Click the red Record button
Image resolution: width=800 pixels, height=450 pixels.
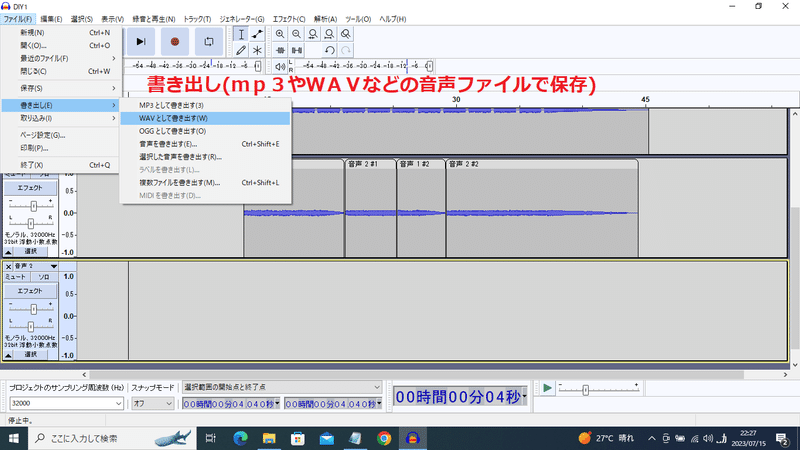click(174, 41)
